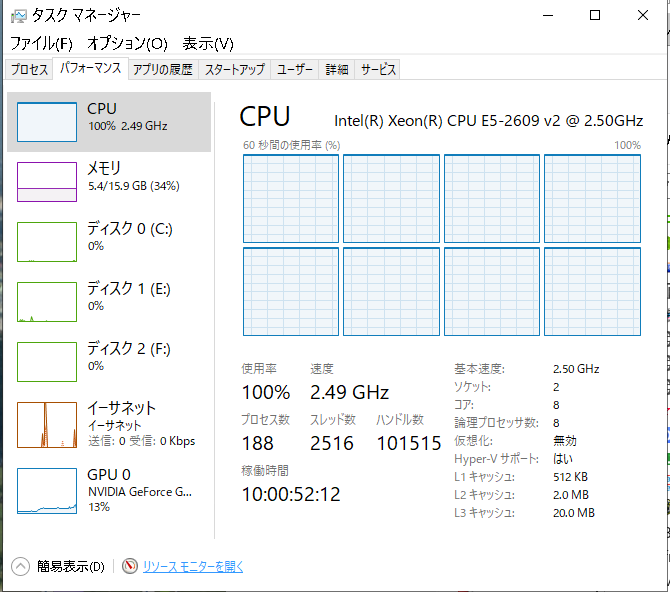Open the 表示(V) menu
The width and height of the screenshot is (670, 592).
click(x=208, y=44)
